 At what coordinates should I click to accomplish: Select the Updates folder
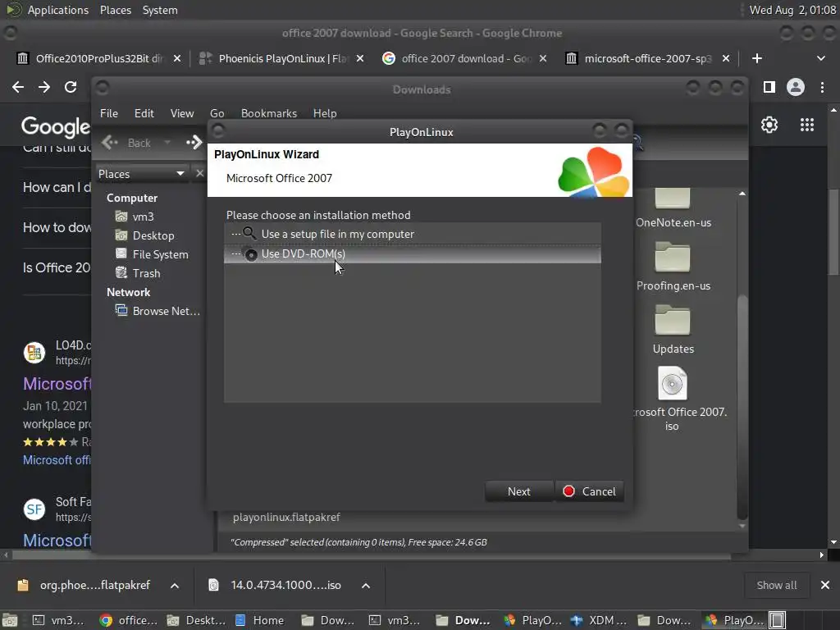click(x=673, y=330)
